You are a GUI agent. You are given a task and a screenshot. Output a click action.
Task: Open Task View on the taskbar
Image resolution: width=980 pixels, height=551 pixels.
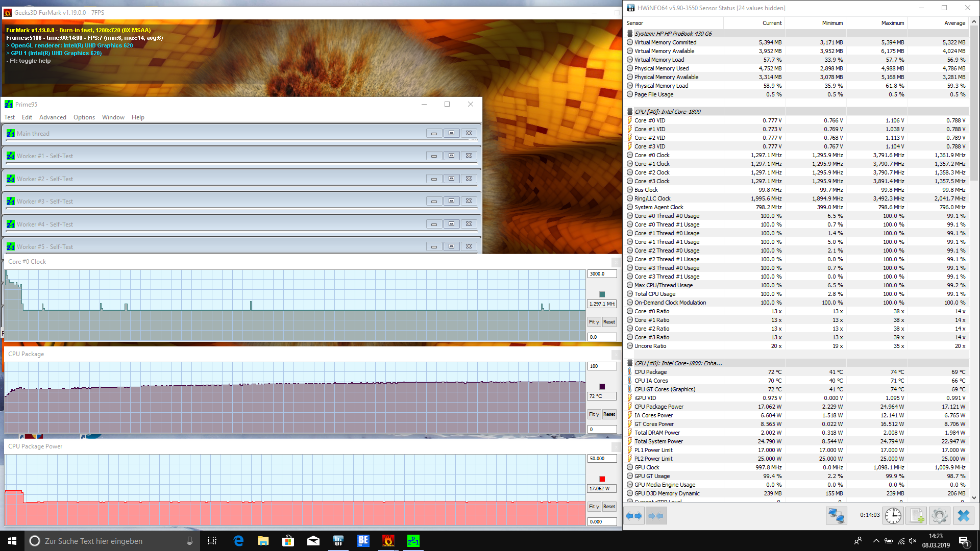tap(212, 541)
